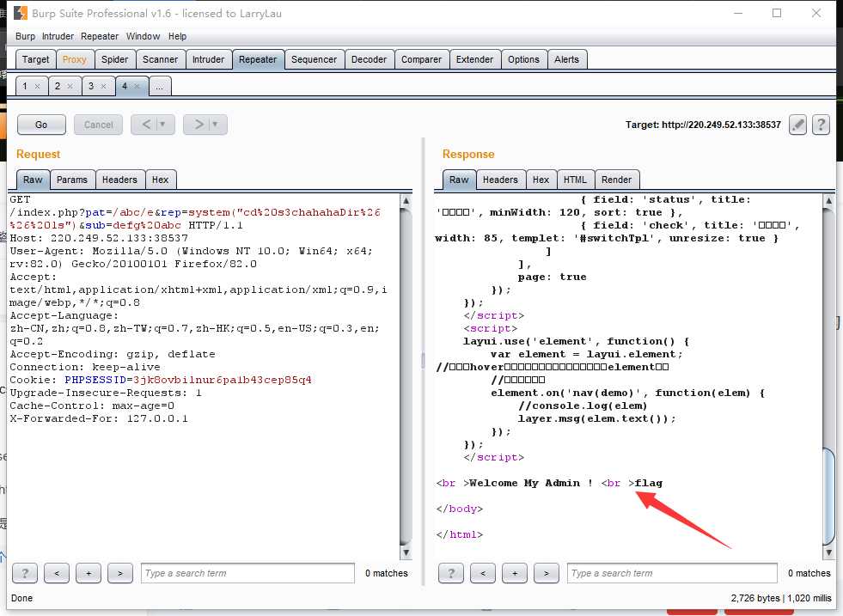Image resolution: width=843 pixels, height=616 pixels.
Task: Open the Burp menu
Action: [25, 36]
